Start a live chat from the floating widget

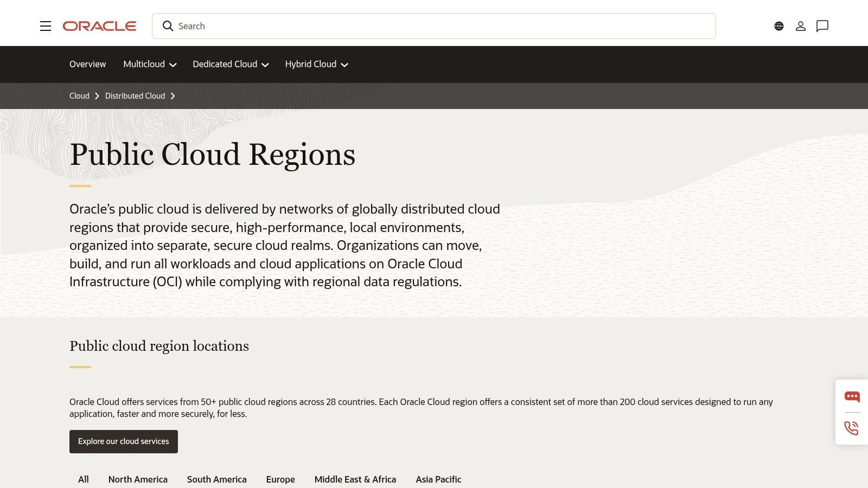click(852, 396)
